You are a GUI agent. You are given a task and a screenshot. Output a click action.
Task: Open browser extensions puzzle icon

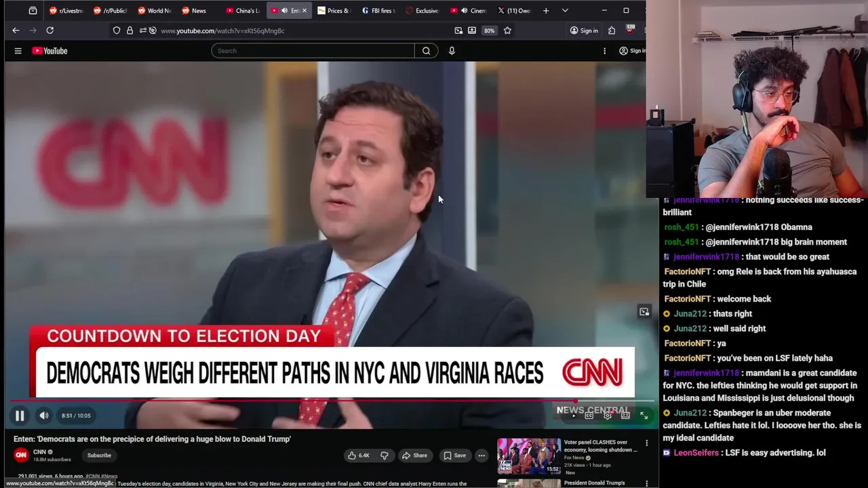(612, 30)
